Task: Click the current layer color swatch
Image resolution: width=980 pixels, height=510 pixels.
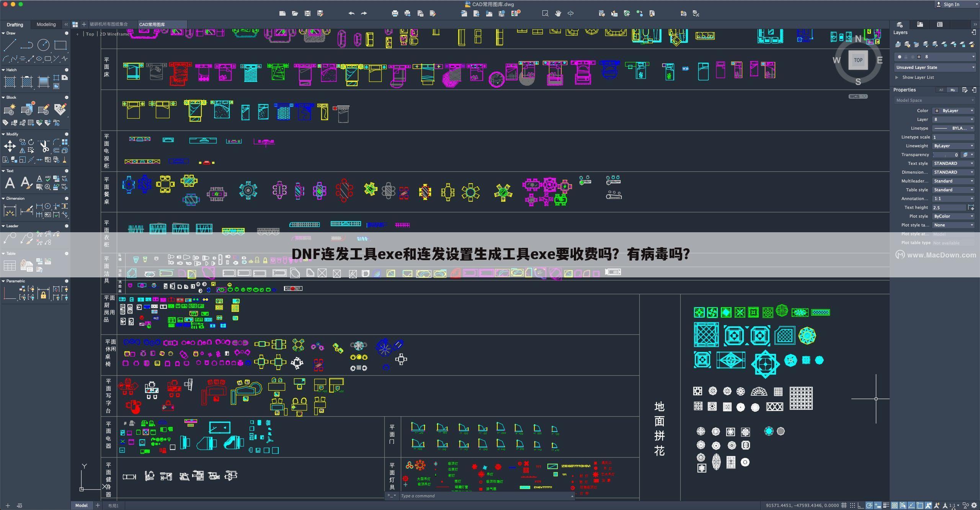Action: 919,57
